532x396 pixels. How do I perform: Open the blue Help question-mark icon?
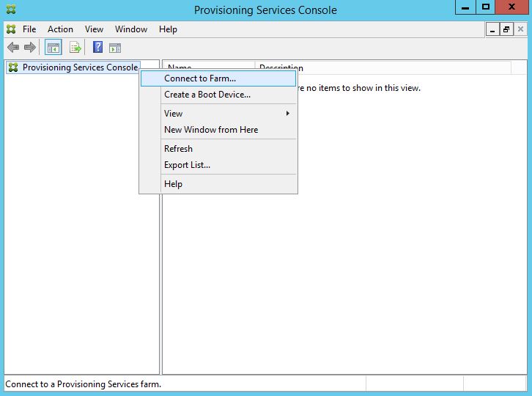pos(97,47)
